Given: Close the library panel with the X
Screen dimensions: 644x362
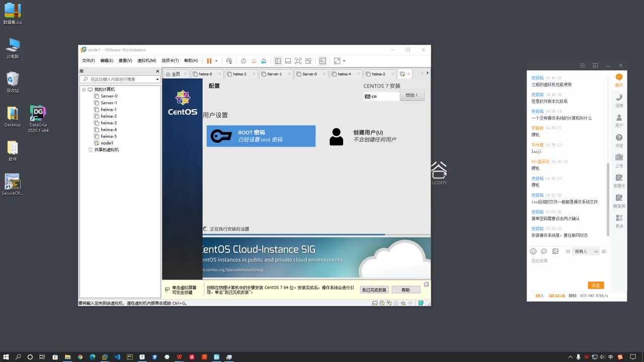Looking at the screenshot, I should click(x=157, y=71).
